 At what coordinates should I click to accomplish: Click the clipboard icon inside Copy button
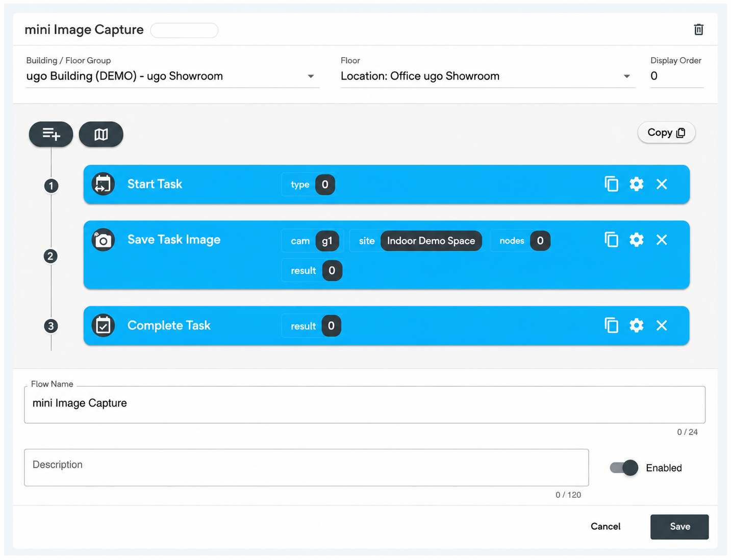click(680, 133)
